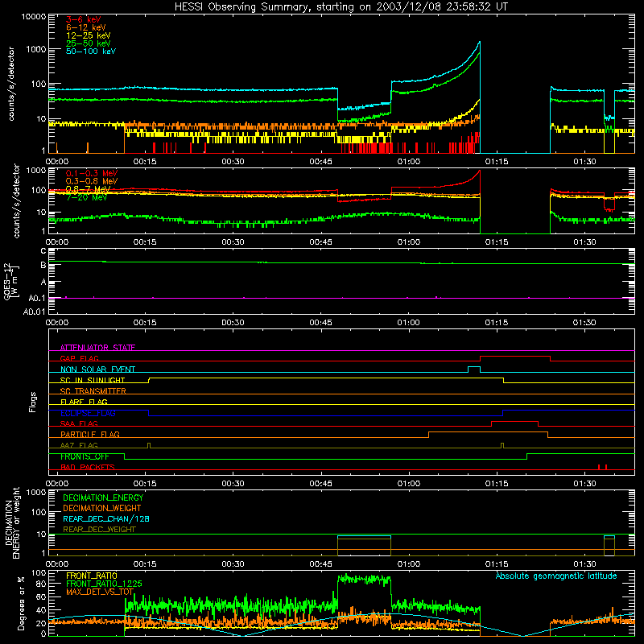Click the yellow 0.8-7 MeV legend label
The height and width of the screenshot is (644, 644).
(89, 189)
